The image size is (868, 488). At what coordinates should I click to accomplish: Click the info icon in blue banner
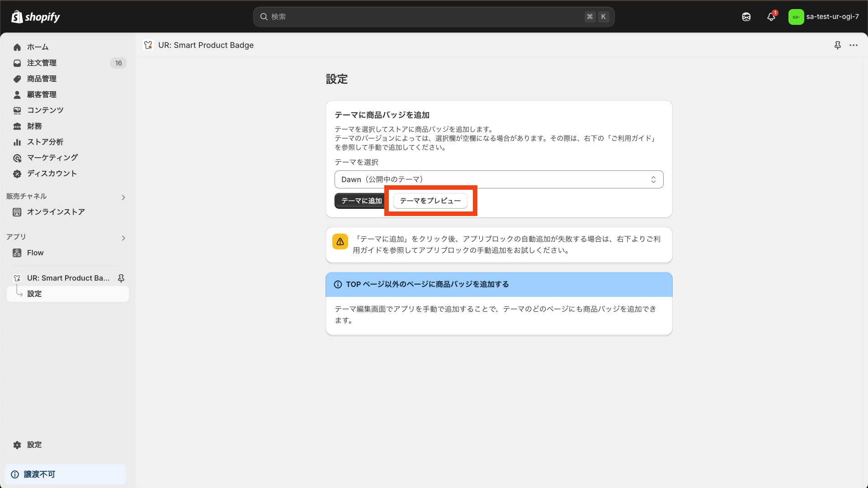point(338,285)
